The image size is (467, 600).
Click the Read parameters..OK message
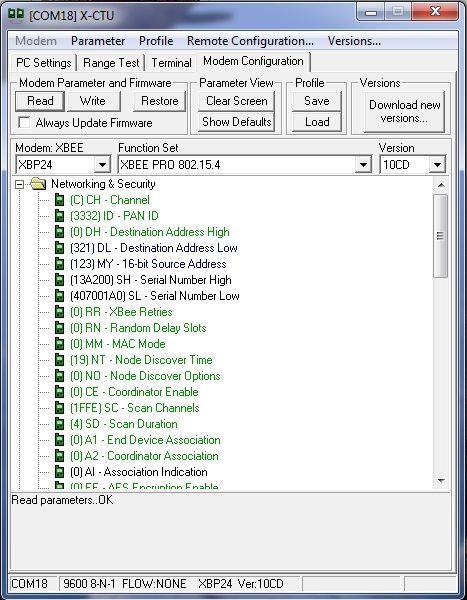[62, 500]
